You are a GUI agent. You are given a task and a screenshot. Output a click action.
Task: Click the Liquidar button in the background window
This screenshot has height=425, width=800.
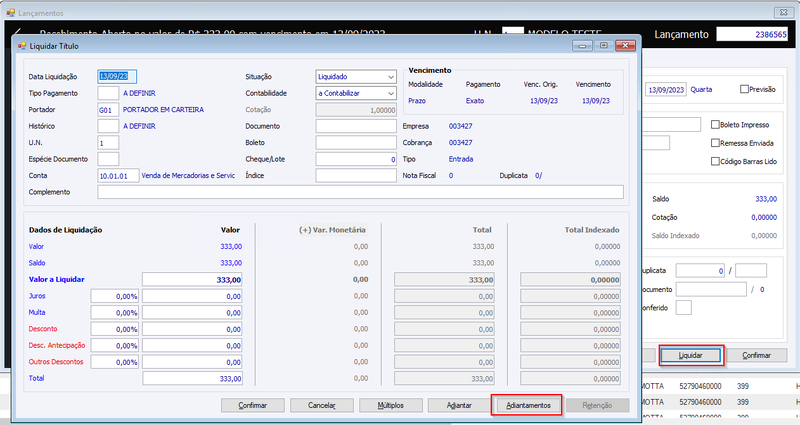pos(691,355)
